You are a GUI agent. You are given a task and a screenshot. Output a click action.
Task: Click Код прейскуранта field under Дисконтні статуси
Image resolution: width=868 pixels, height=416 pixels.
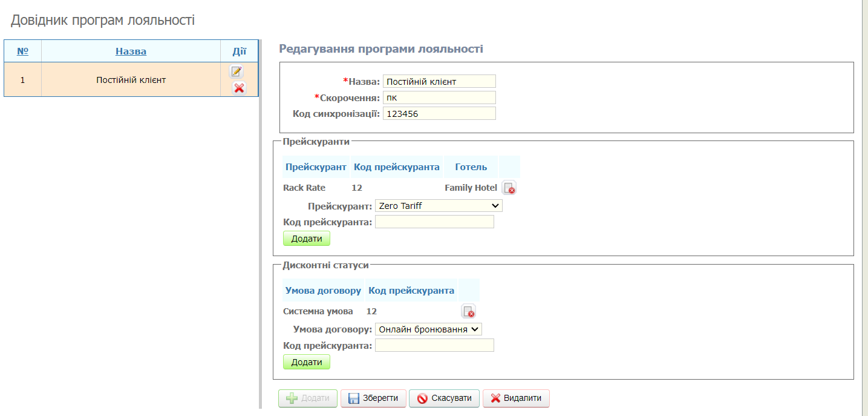coord(434,346)
